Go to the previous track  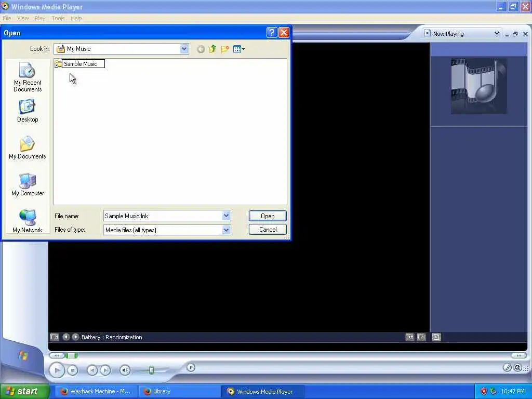click(x=92, y=370)
